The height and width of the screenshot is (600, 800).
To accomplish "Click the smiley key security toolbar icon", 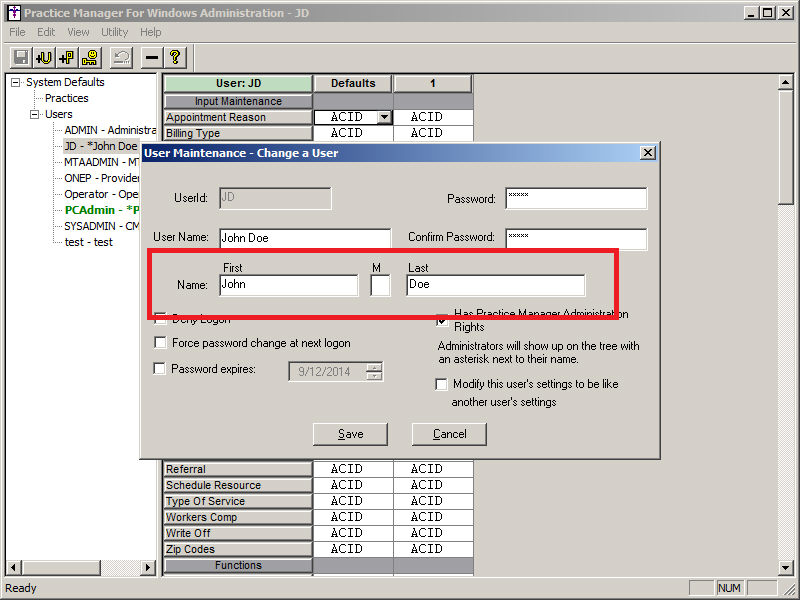I will [90, 58].
